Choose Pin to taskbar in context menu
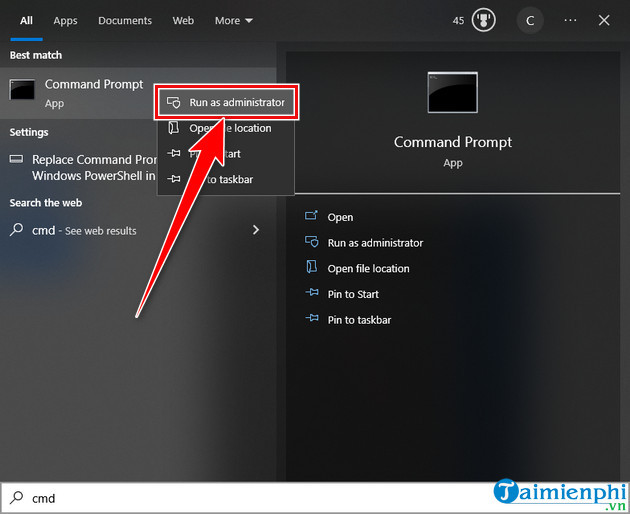 226,179
